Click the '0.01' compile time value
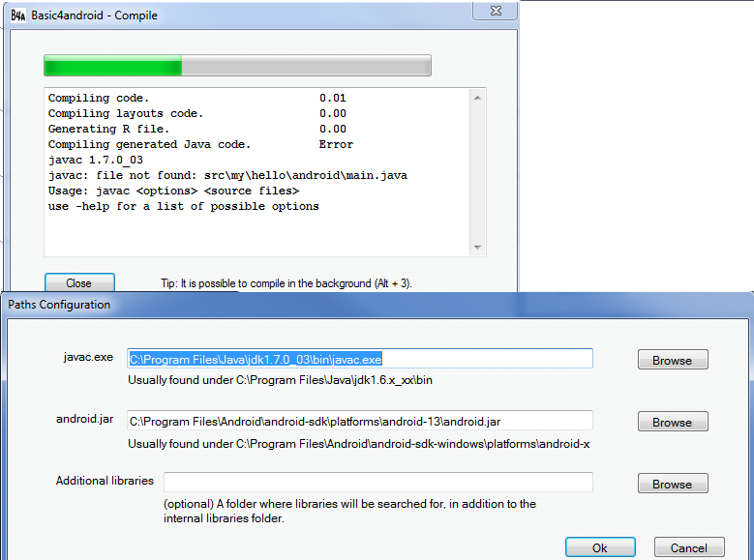Screen dimensions: 754x560 pos(332,98)
